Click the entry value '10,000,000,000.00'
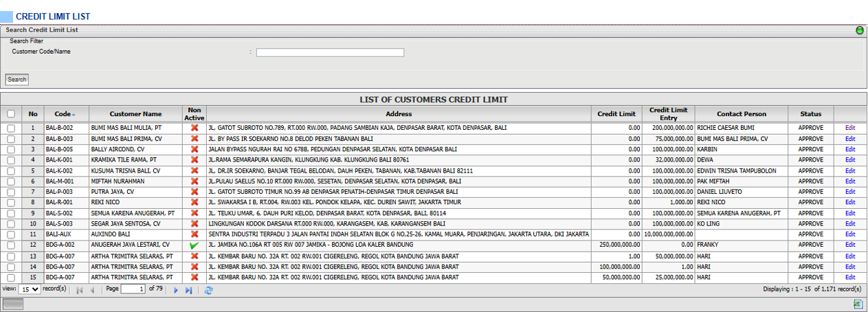Screen dimensions: 868x312 pos(669,234)
